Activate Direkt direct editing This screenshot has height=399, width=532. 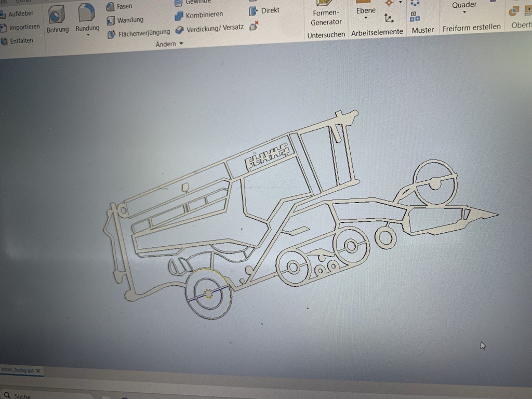(x=265, y=10)
